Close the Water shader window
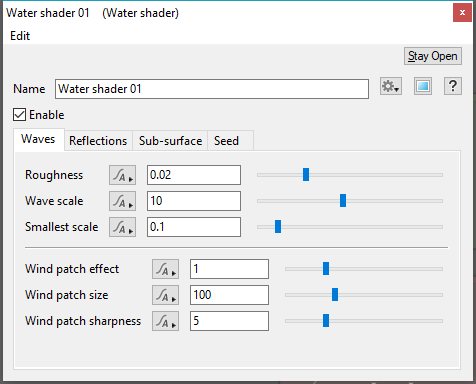This screenshot has width=476, height=384. (462, 13)
